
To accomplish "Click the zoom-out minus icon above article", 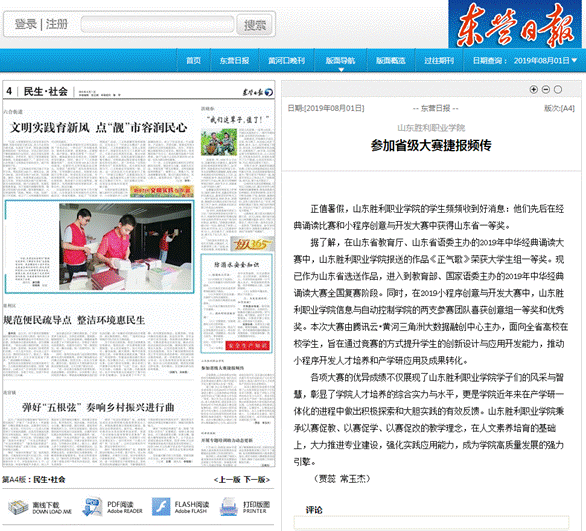I will (546, 89).
